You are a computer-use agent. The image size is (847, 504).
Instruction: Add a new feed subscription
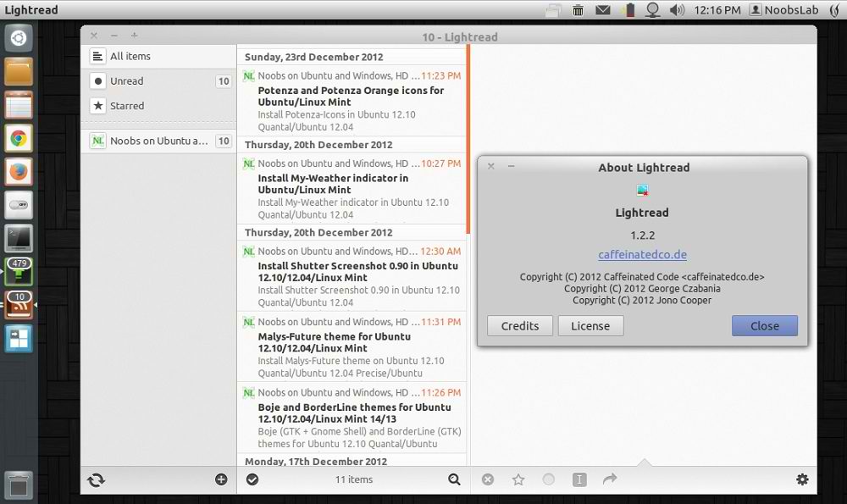(220, 479)
